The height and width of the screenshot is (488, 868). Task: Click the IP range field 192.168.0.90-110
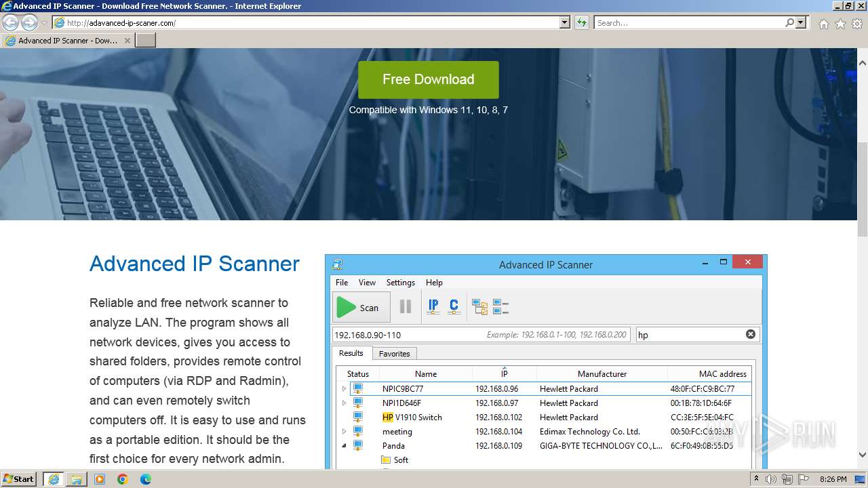tap(481, 335)
